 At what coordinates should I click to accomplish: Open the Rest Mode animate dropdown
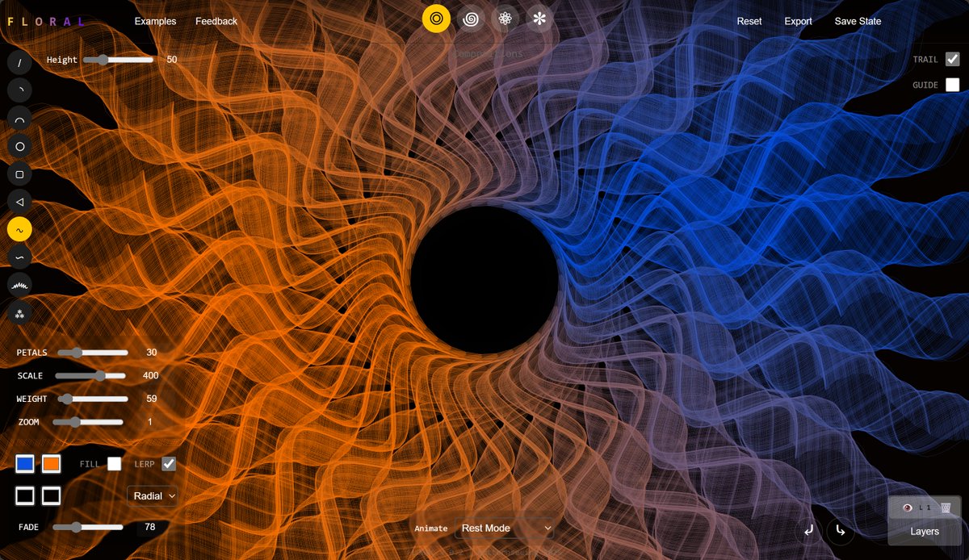(505, 529)
